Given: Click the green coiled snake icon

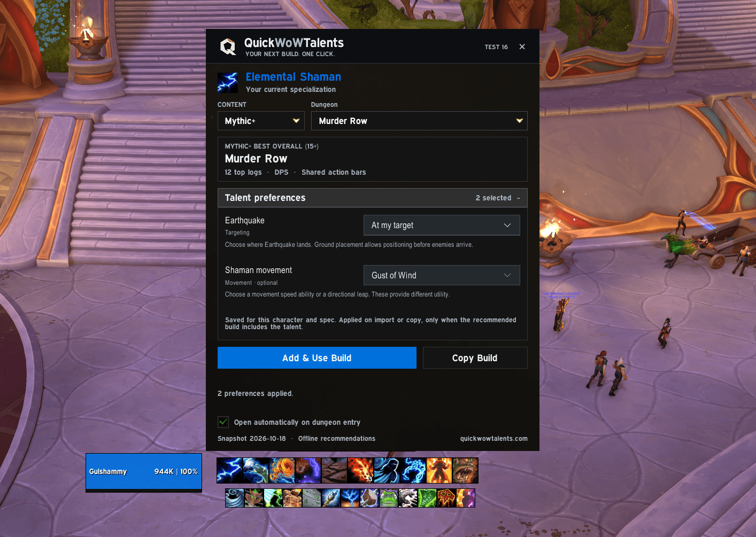Looking at the screenshot, I should (427, 498).
